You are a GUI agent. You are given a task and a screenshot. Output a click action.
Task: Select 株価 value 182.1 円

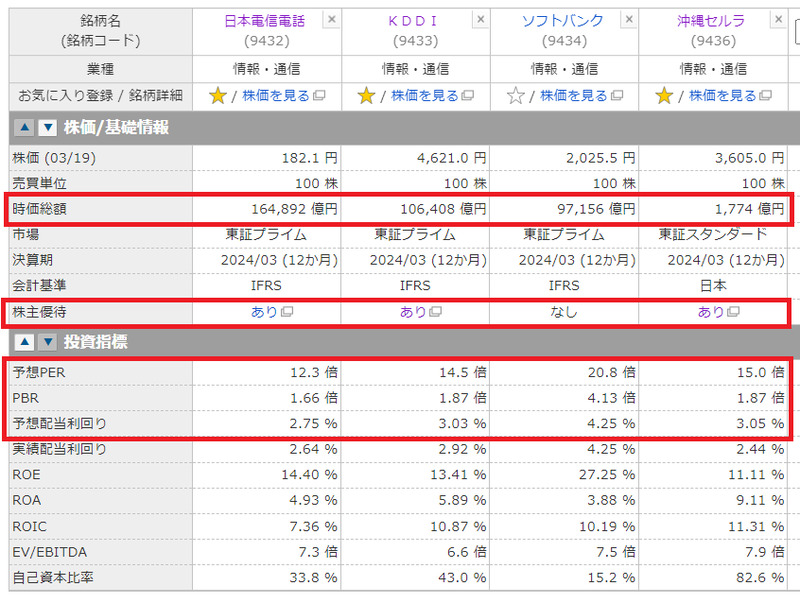pos(310,158)
